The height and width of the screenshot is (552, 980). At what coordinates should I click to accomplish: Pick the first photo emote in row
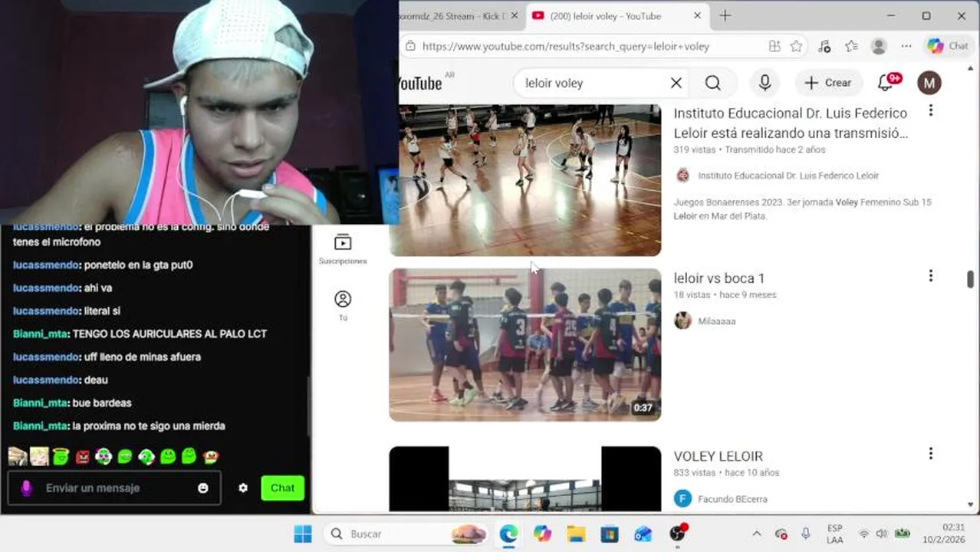[18, 457]
